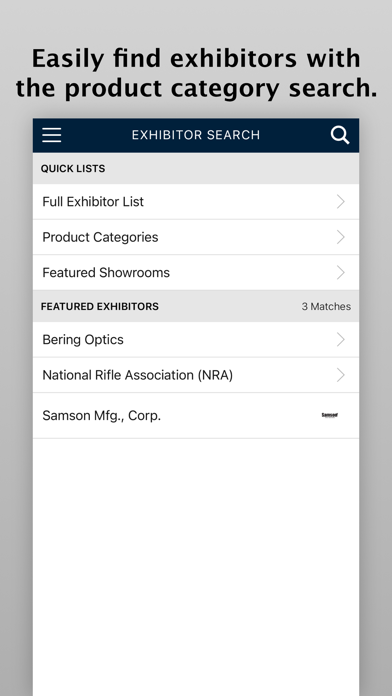Screen dimensions: 392x696
Task: Tap the magnifying glass search icon
Action: pyautogui.click(x=340, y=135)
